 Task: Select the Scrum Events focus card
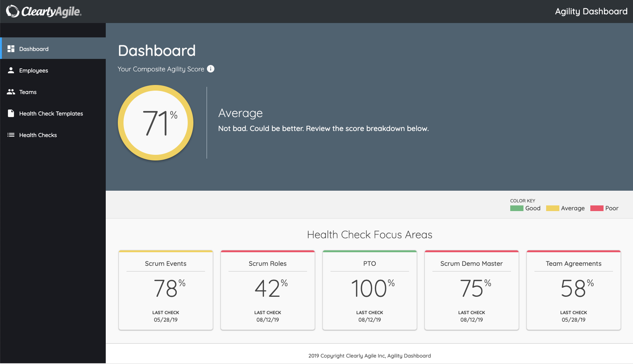(165, 290)
